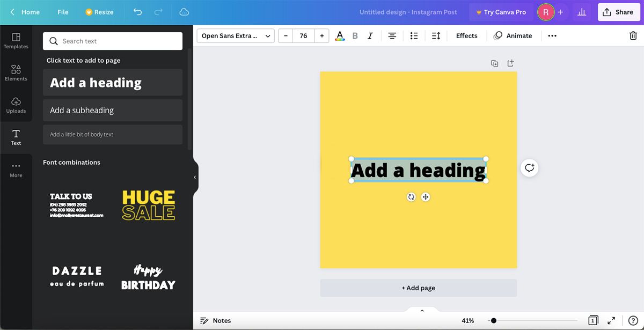Open the Effects option

(x=466, y=36)
